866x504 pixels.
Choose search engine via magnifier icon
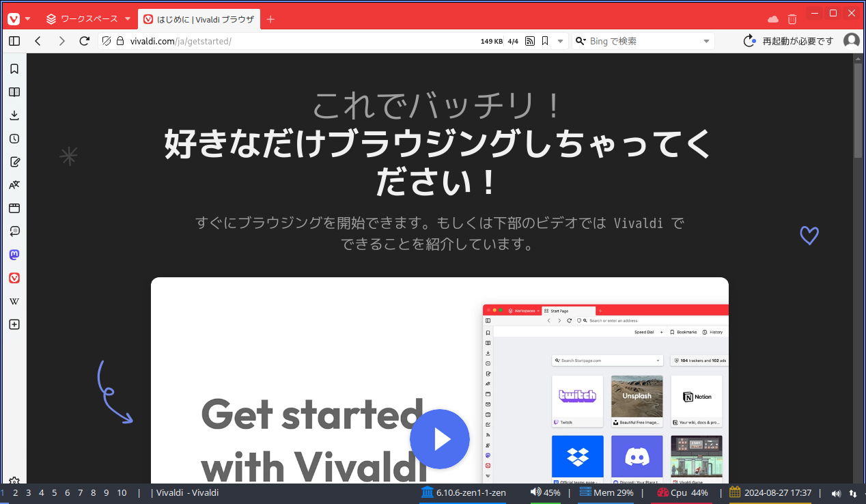(581, 41)
